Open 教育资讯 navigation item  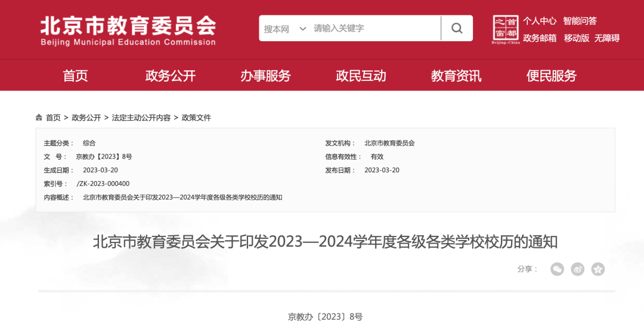[x=456, y=76]
